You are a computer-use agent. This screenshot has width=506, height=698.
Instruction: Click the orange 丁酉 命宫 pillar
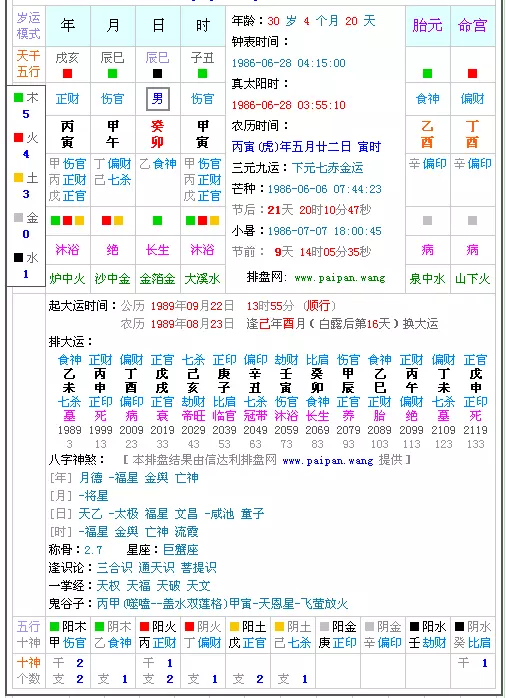click(x=473, y=134)
